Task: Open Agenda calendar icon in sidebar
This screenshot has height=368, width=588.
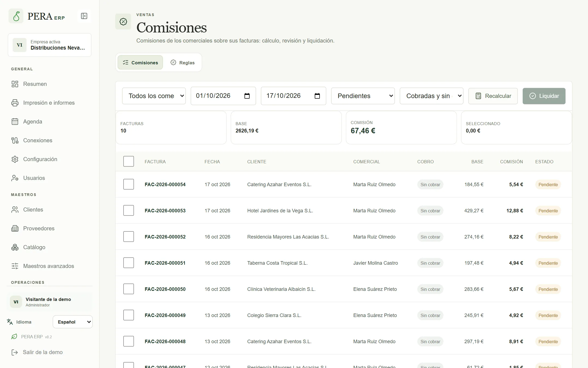Action: pyautogui.click(x=15, y=122)
